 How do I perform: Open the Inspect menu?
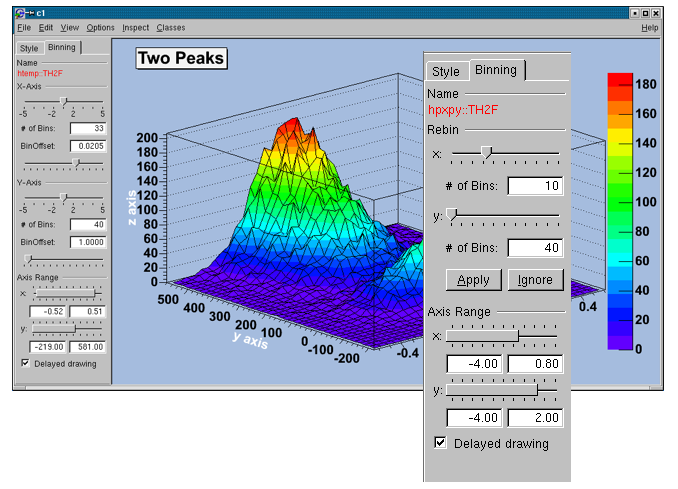pyautogui.click(x=135, y=28)
